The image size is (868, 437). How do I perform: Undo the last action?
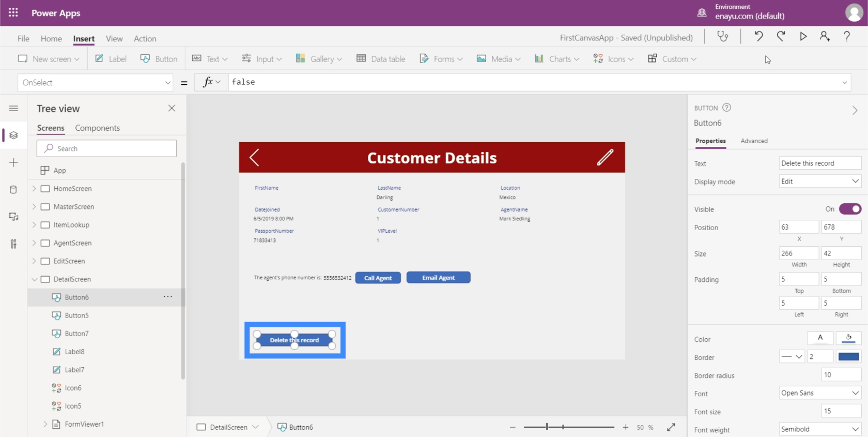pos(758,36)
